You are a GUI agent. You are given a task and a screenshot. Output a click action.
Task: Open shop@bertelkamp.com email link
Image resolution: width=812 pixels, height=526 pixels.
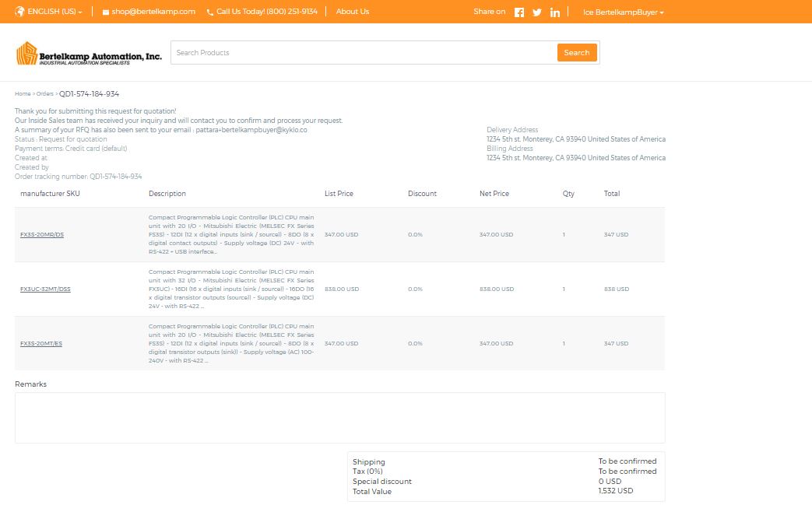click(x=153, y=12)
